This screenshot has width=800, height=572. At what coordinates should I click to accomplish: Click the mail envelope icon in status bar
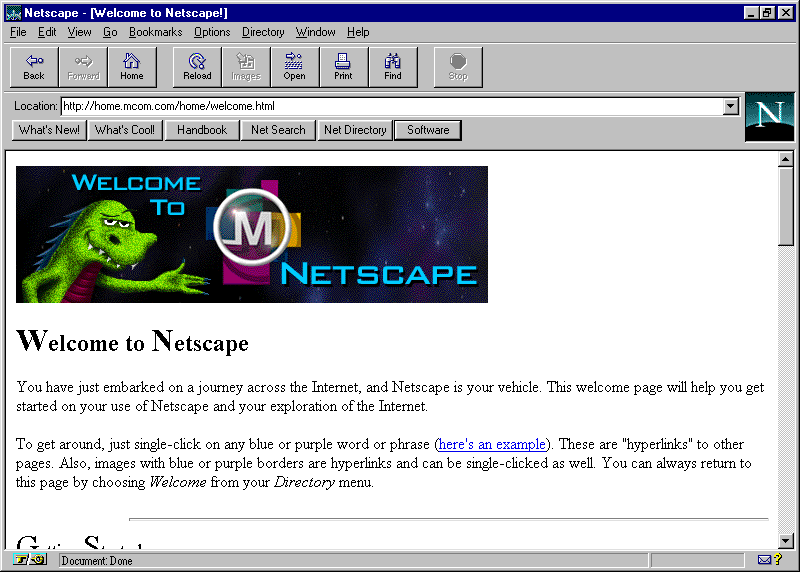(764, 560)
